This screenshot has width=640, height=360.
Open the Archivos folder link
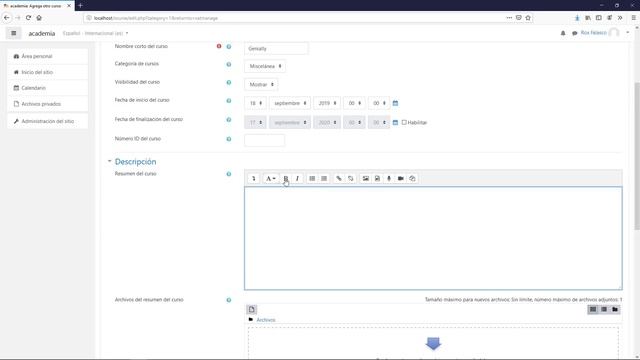[266, 320]
